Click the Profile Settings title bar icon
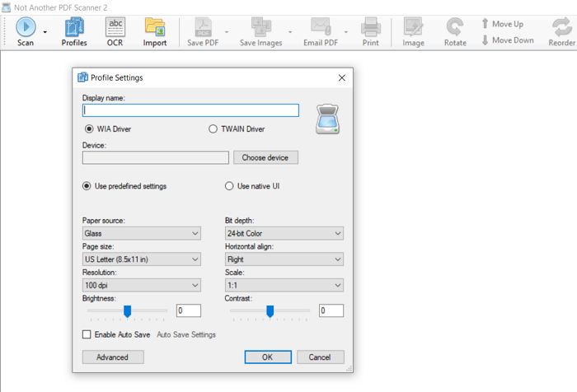The height and width of the screenshot is (392, 577). tap(82, 77)
